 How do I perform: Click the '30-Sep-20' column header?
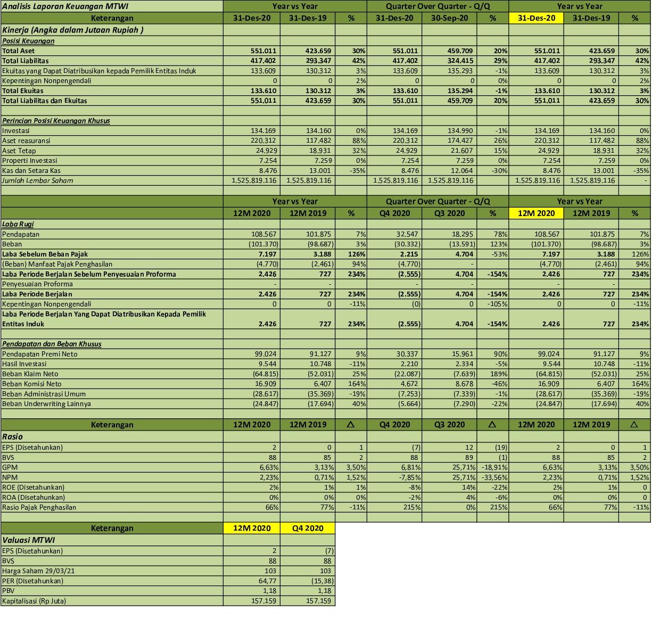[450, 18]
